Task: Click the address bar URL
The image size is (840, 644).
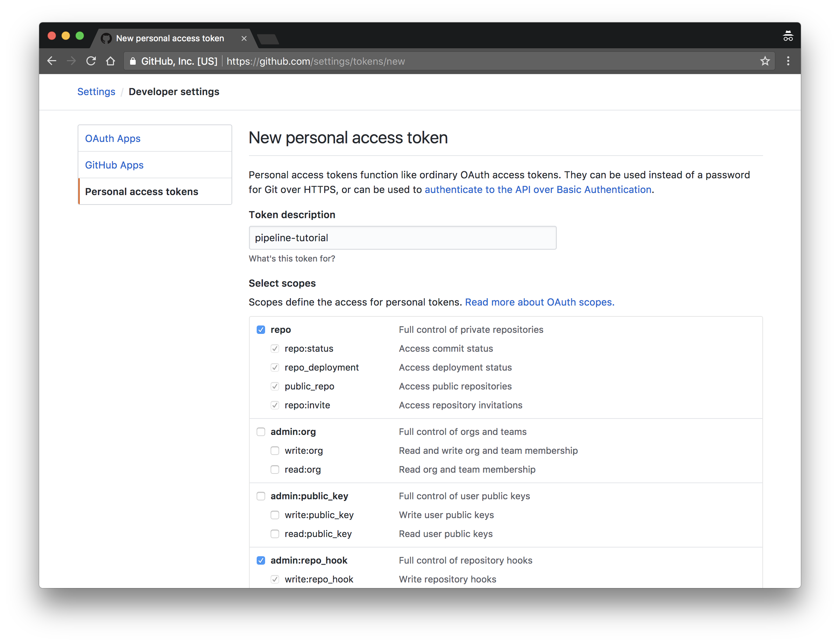Action: [315, 61]
